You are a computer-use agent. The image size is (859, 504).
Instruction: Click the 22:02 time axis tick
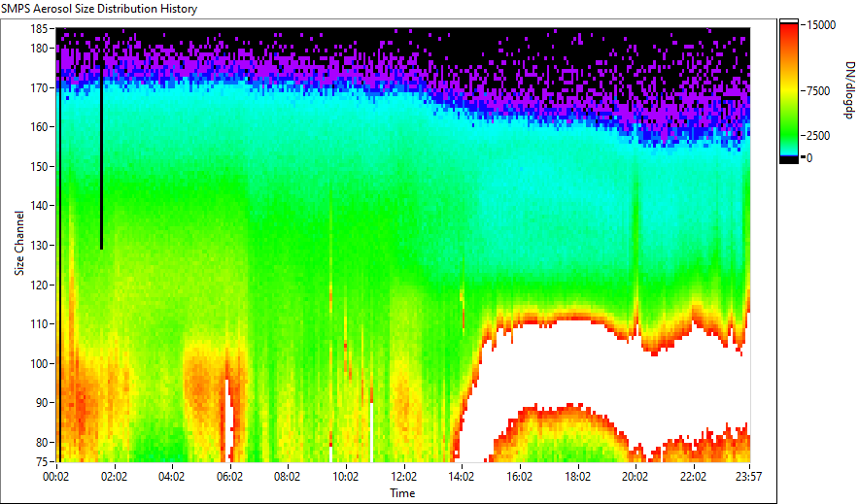click(x=693, y=477)
